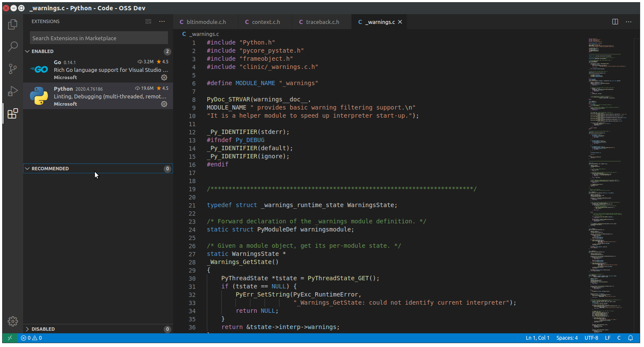Viewport: 644px width, 347px height.
Task: Open manage gear for Python extension
Action: pos(164,104)
